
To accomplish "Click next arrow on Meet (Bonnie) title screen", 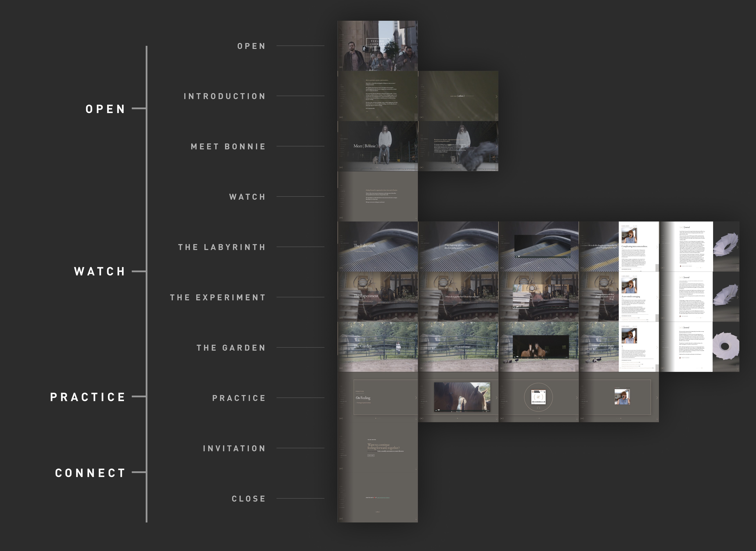I will pyautogui.click(x=416, y=146).
